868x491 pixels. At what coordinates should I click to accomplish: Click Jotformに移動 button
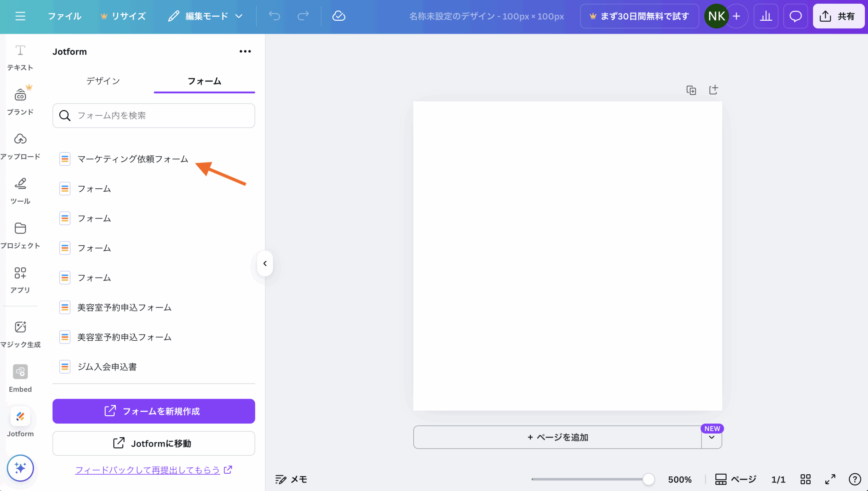point(154,443)
